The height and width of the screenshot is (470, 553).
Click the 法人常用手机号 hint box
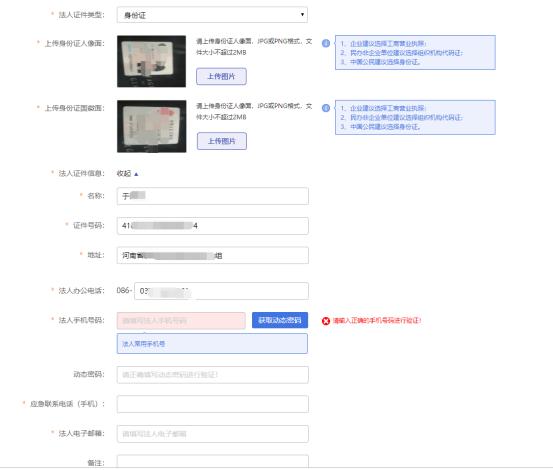click(212, 343)
